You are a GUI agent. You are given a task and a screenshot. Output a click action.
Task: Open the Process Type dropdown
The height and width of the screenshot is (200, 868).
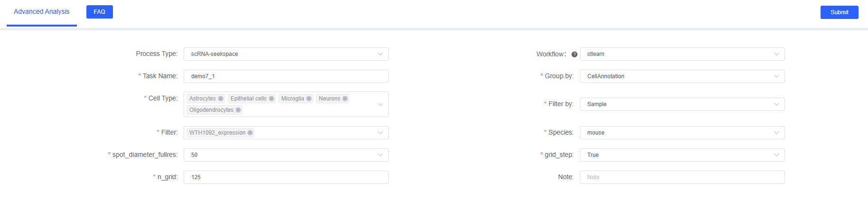click(286, 54)
